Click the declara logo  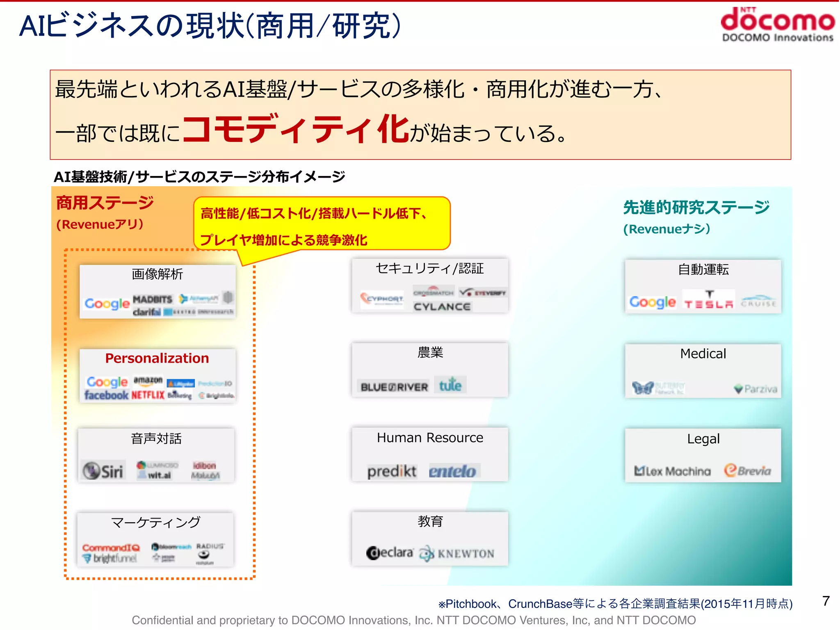coord(390,553)
